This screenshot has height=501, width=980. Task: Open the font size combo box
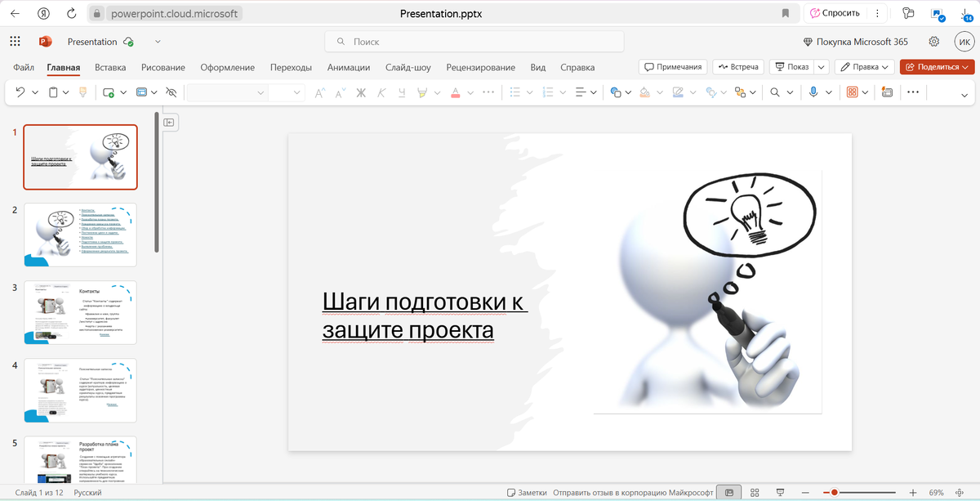pos(286,92)
